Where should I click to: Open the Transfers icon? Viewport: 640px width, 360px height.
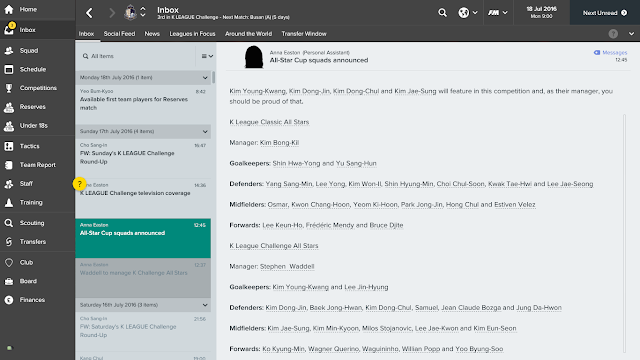9,242
